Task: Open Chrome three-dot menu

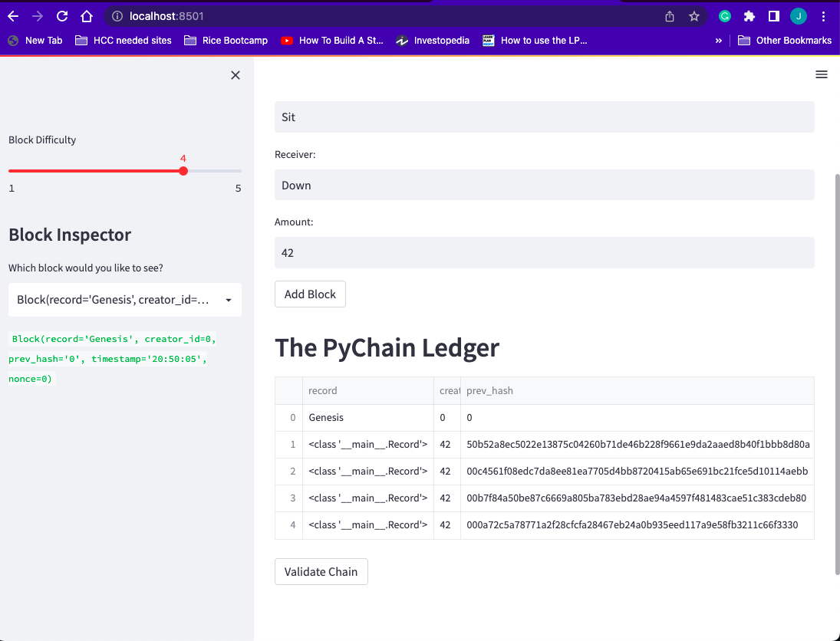Action: coord(823,17)
